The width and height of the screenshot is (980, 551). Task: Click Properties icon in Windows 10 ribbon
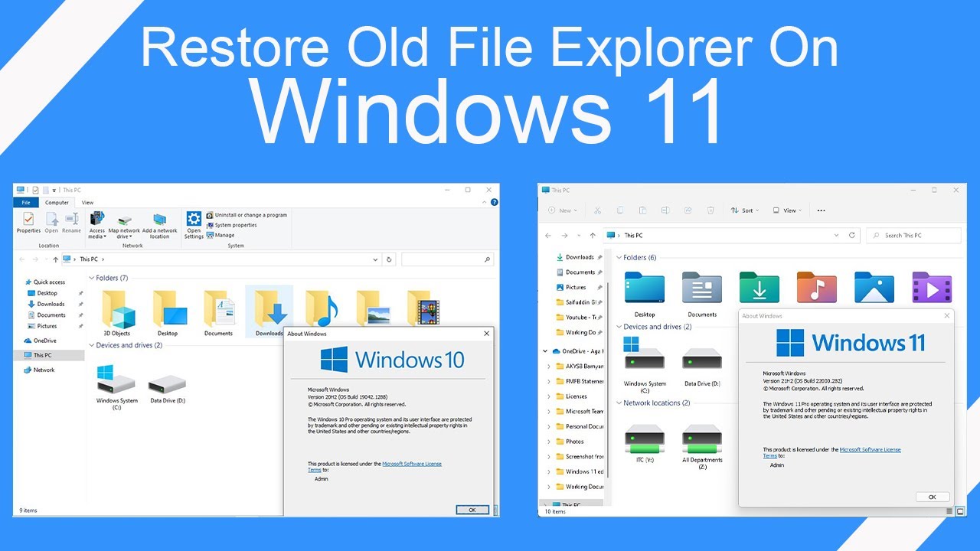tap(28, 219)
